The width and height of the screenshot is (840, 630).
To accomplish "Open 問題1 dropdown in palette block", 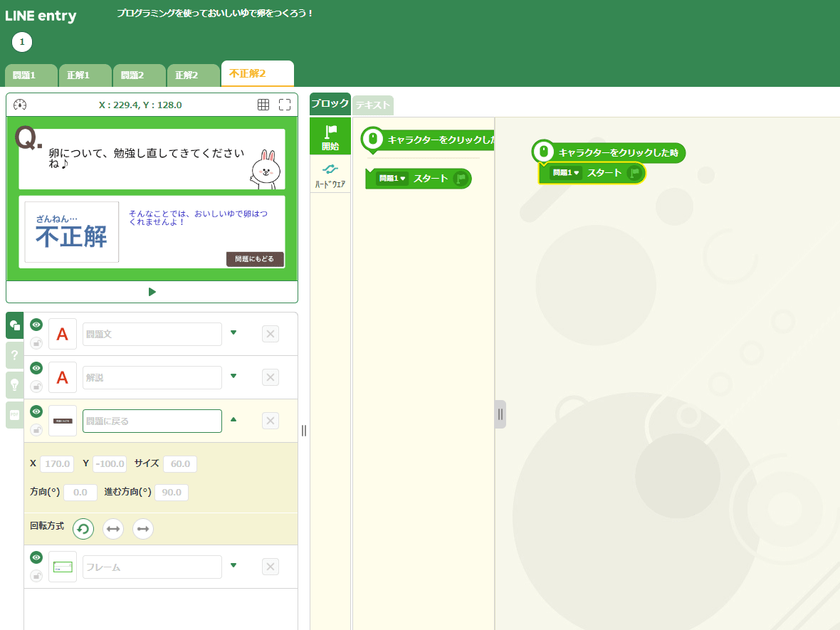I will click(x=392, y=179).
